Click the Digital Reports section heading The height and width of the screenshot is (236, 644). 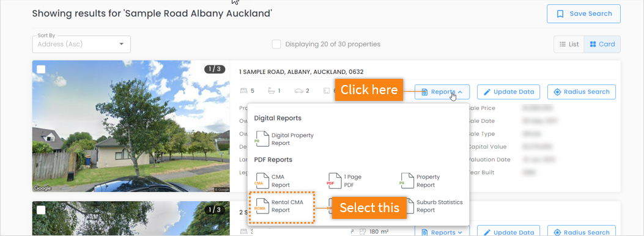(x=278, y=118)
